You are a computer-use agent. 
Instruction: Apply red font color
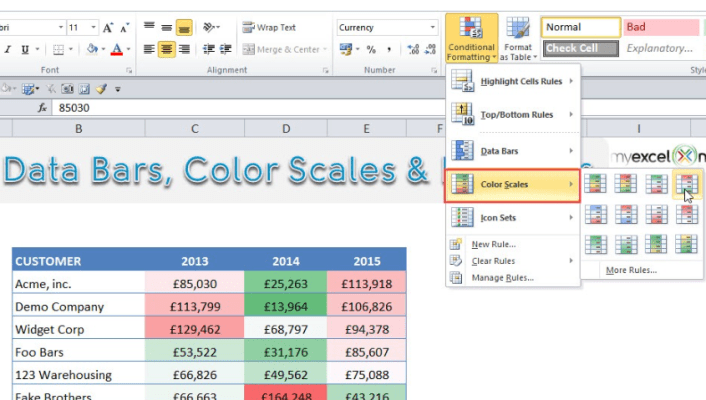click(117, 49)
